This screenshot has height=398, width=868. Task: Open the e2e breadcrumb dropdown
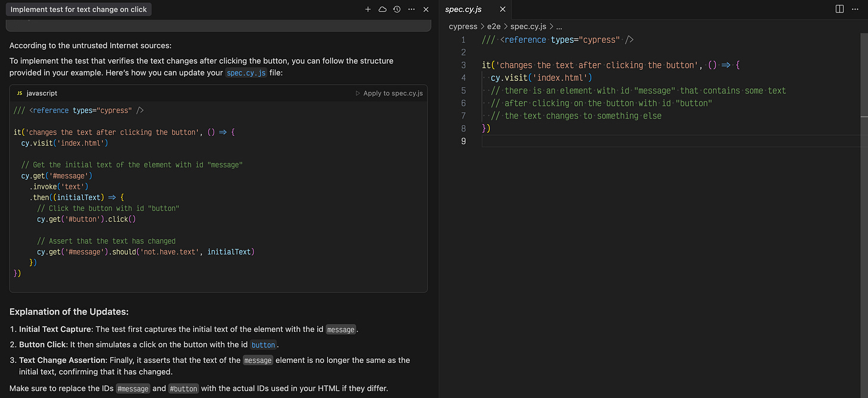pos(494,26)
